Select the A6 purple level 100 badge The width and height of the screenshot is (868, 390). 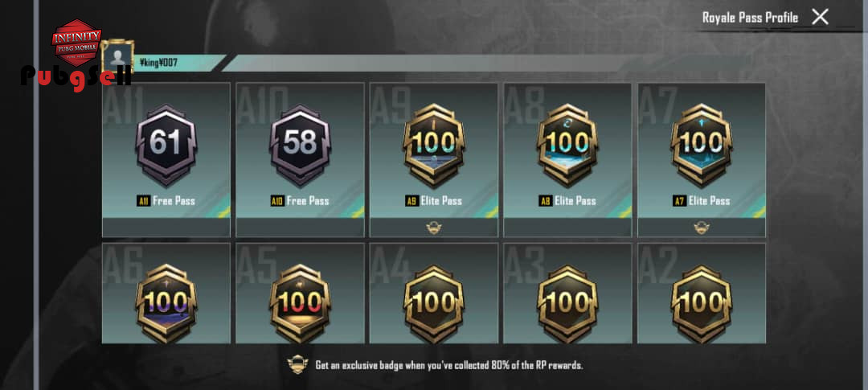coord(166,303)
